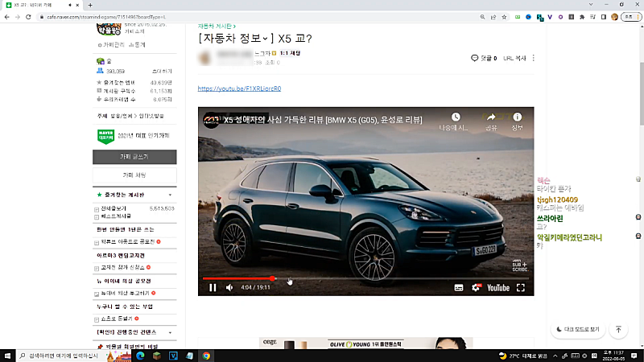This screenshot has width=644, height=362.
Task: Collapse the 즐겨찾는 게시판 section
Action: 170,195
